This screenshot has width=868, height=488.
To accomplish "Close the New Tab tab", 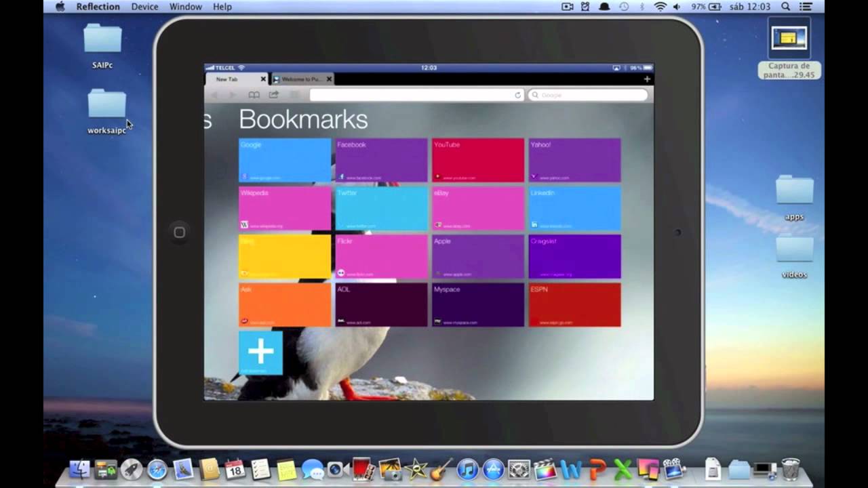I will [x=262, y=79].
